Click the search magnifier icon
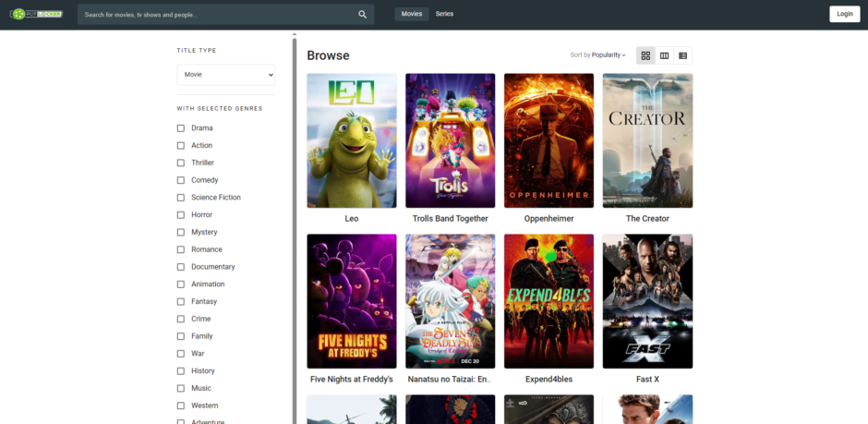Screen dimensions: 868x424 tap(363, 15)
